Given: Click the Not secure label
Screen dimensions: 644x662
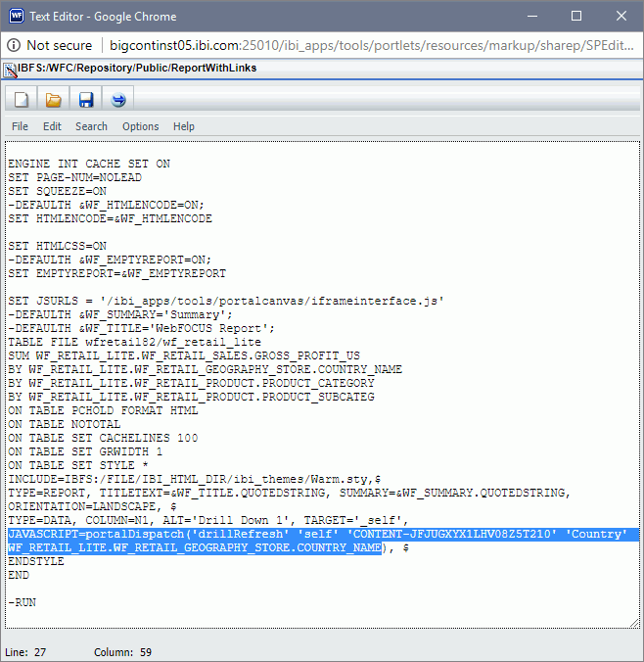Looking at the screenshot, I should coord(59,45).
